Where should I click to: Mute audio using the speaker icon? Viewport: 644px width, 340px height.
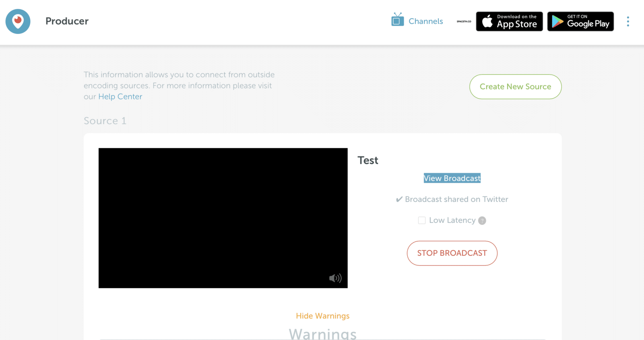coord(335,278)
